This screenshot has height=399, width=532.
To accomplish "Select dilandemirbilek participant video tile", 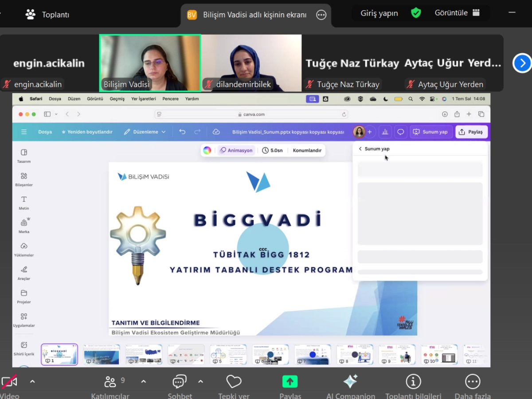I will click(x=251, y=63).
